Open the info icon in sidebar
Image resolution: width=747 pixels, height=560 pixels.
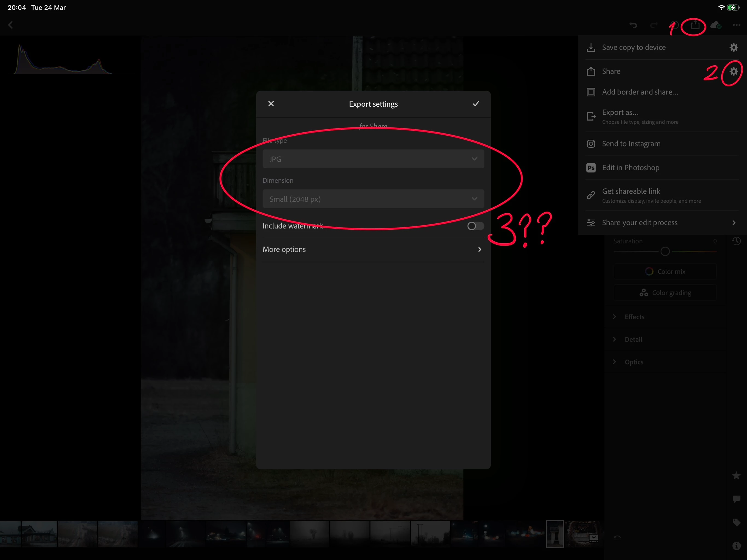point(736,546)
